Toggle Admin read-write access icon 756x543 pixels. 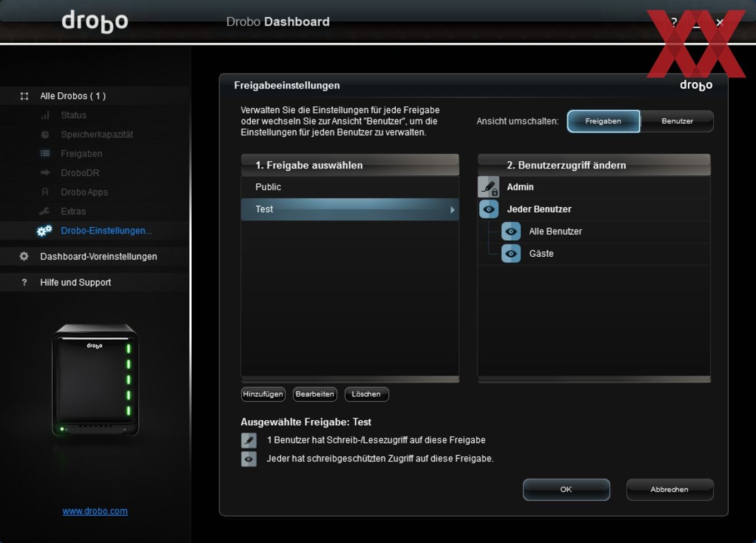[489, 187]
